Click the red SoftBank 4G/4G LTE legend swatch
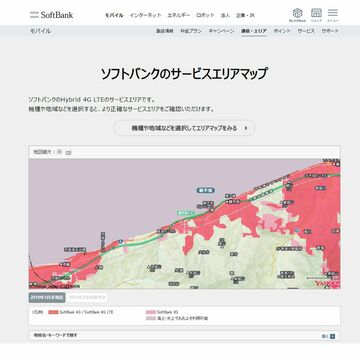This screenshot has height=360, width=360. pyautogui.click(x=53, y=312)
